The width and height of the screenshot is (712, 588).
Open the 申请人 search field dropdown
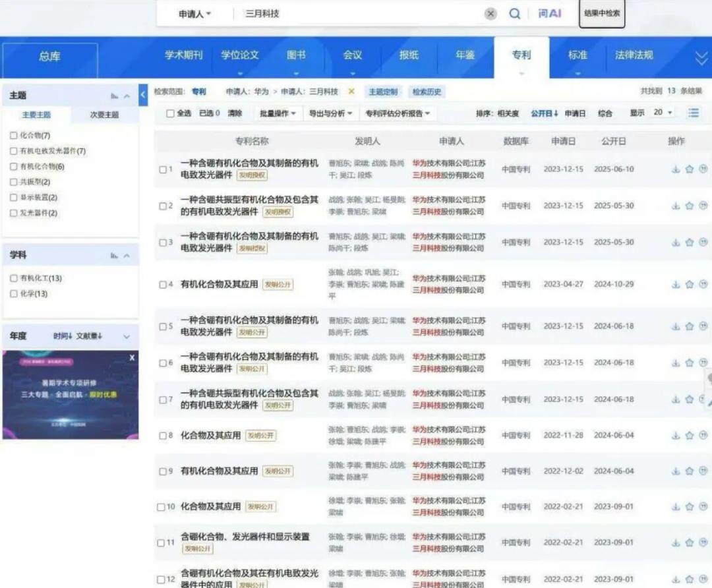pos(194,14)
